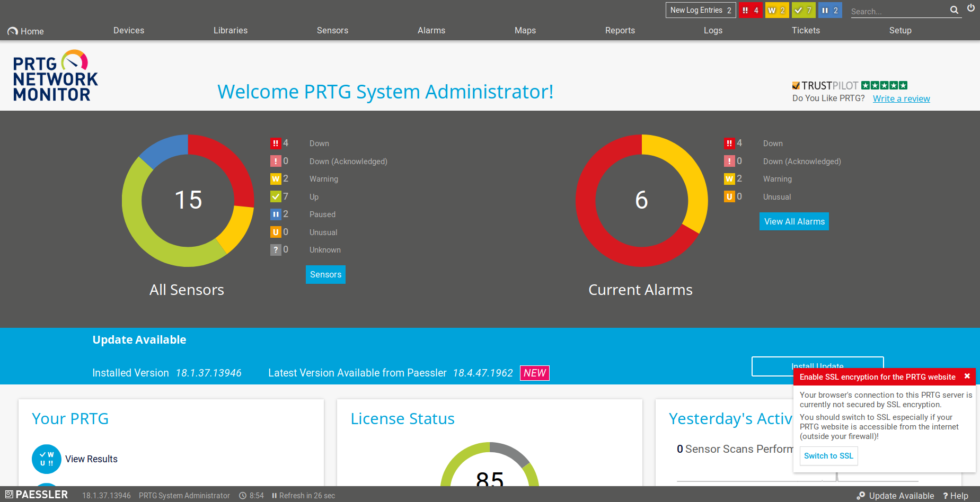980x502 pixels.
Task: Click the Warning text in Current Alarms legend
Action: [x=778, y=179]
